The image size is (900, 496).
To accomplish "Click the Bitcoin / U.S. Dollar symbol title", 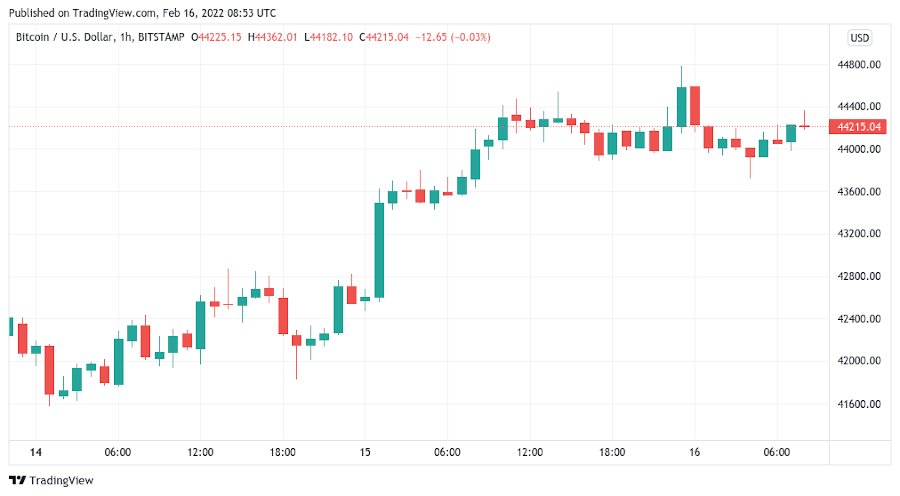I will tap(59, 38).
